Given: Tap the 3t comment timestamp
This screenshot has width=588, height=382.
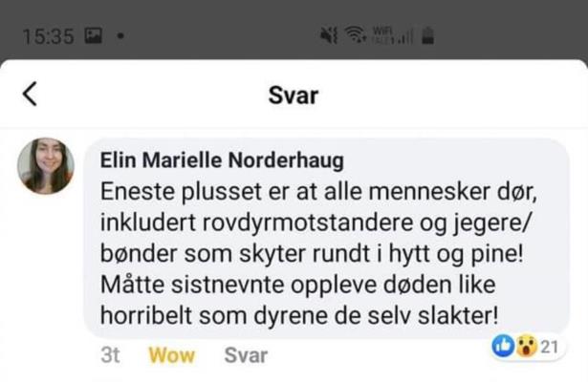Looking at the screenshot, I should tap(110, 355).
